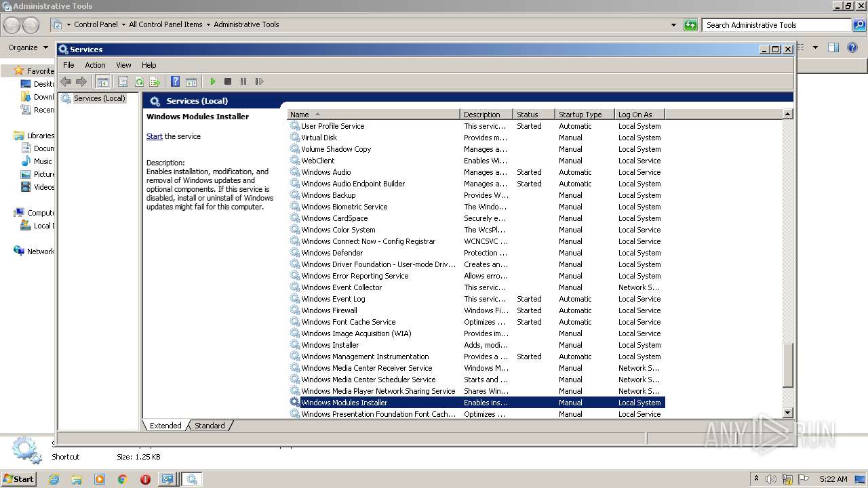Click Windows Modules Installer gear icon in list

coord(294,403)
